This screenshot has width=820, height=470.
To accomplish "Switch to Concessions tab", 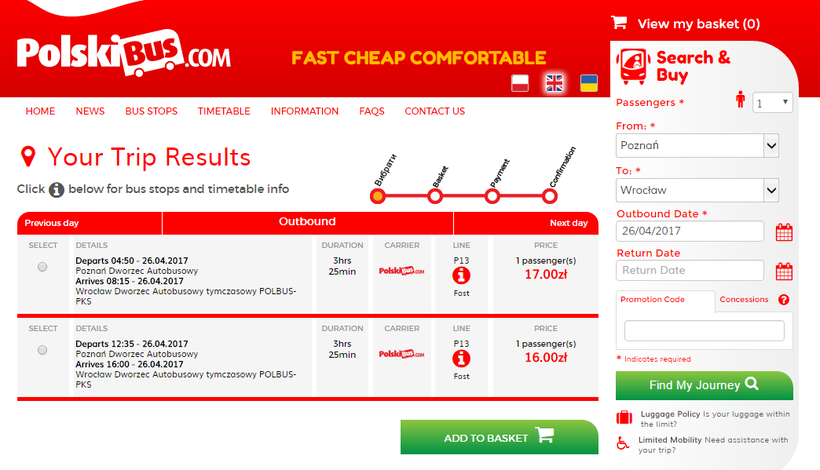I will (744, 300).
